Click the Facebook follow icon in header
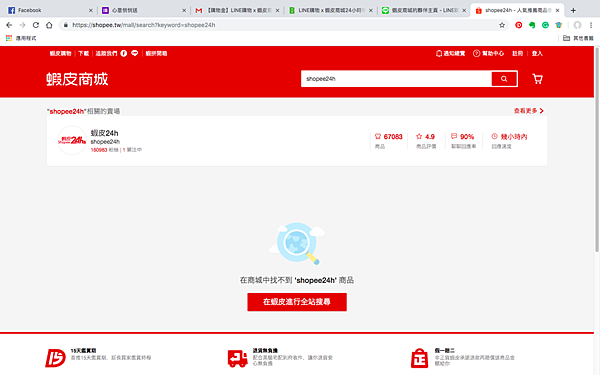Image resolution: width=600 pixels, height=375 pixels. [124, 53]
